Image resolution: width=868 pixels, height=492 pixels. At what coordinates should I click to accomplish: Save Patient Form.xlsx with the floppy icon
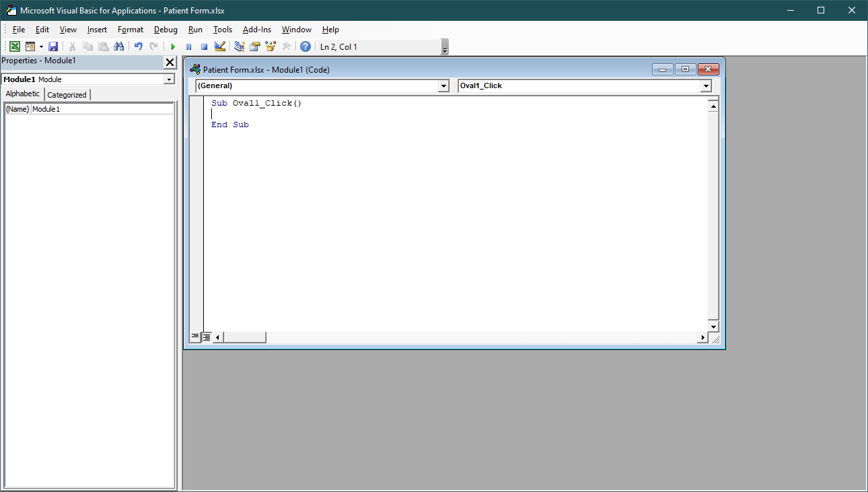pos(53,46)
